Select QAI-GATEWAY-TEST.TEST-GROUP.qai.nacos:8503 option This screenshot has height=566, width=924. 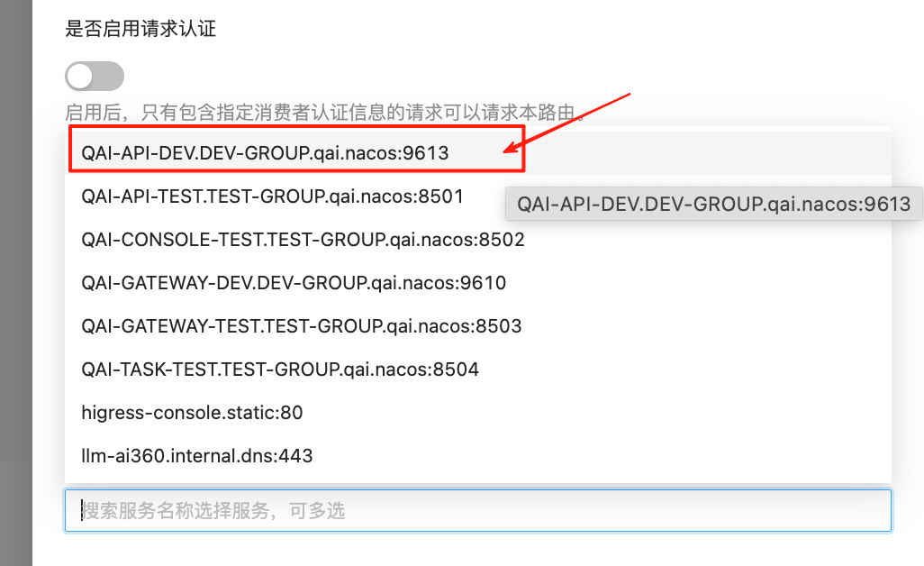[478, 326]
